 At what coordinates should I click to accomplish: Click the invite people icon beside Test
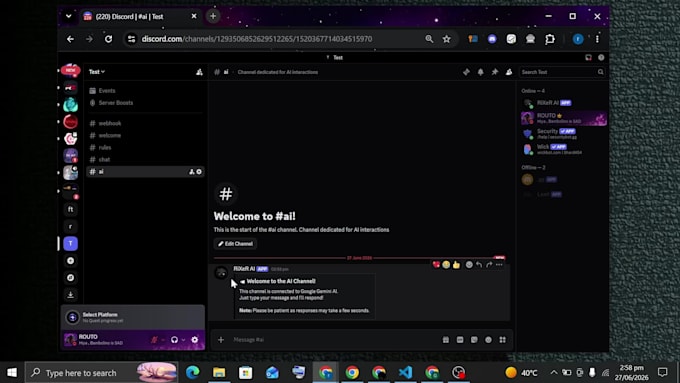coord(199,72)
